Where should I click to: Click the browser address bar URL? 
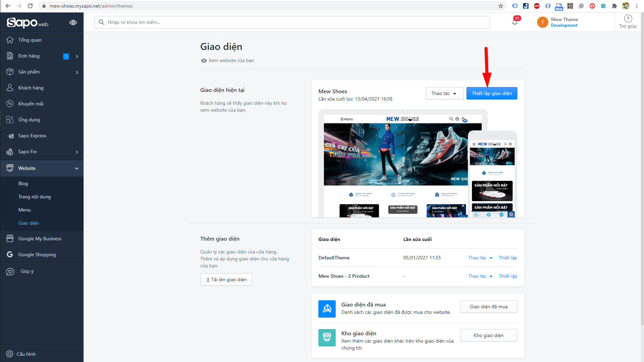click(91, 6)
